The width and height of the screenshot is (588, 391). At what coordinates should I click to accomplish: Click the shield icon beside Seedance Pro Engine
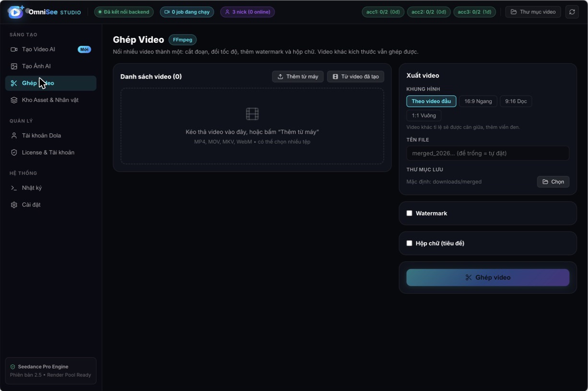[x=13, y=367]
